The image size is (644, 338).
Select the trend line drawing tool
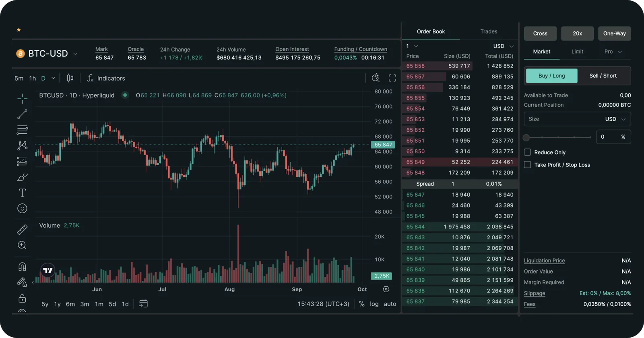click(x=23, y=114)
